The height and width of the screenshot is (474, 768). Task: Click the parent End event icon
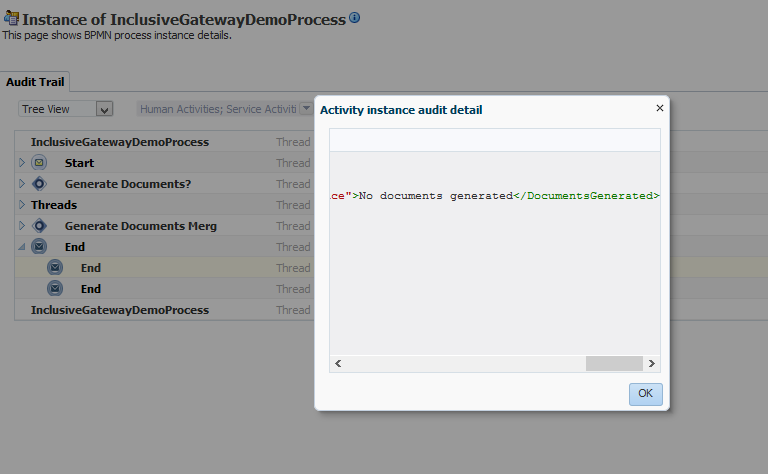pos(39,247)
